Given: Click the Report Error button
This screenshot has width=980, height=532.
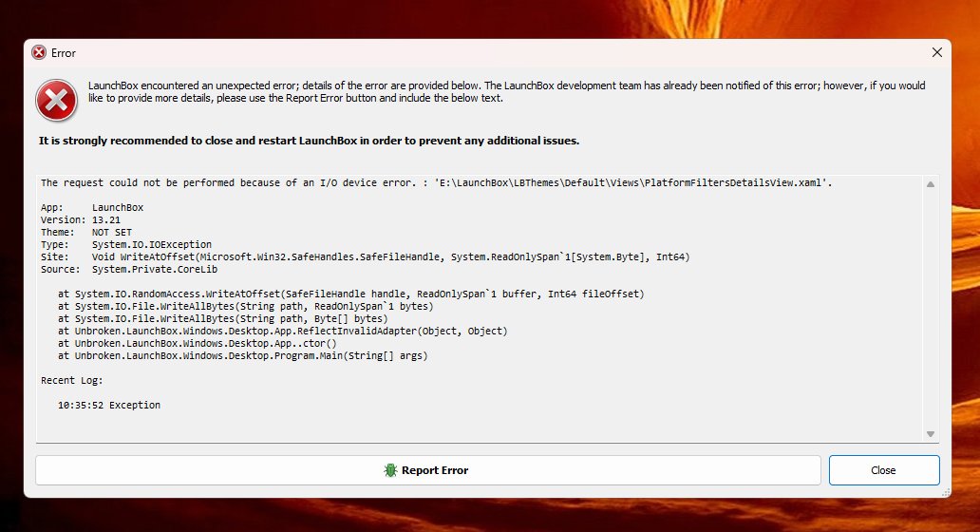Looking at the screenshot, I should click(427, 470).
